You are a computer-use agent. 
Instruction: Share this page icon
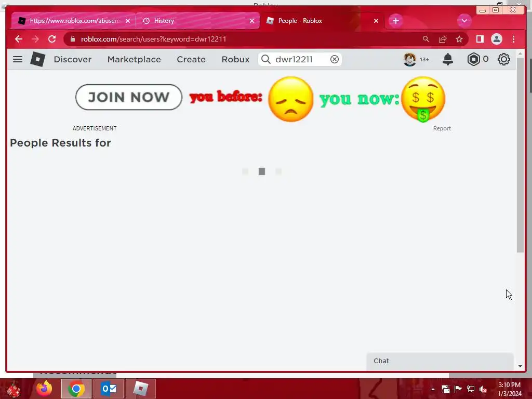point(443,39)
